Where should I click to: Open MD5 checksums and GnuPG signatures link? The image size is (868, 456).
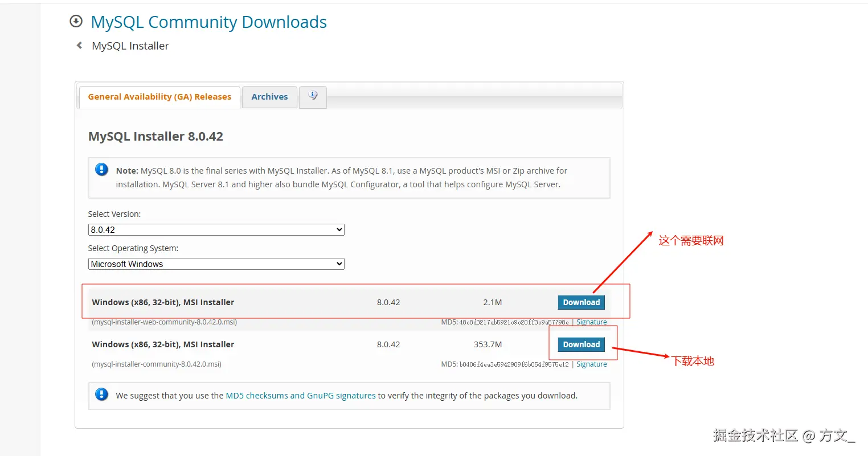tap(301, 396)
